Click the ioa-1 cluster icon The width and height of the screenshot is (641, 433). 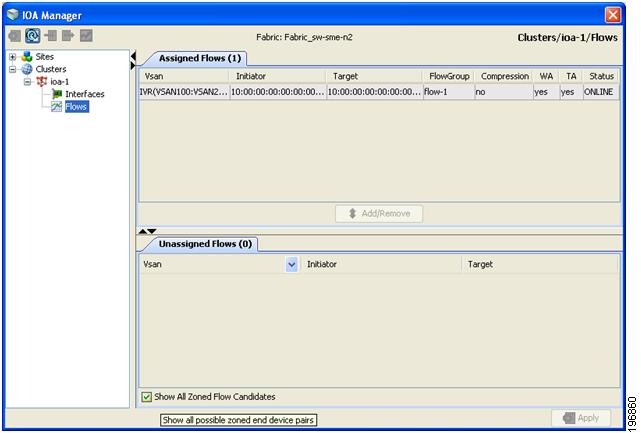(x=42, y=82)
